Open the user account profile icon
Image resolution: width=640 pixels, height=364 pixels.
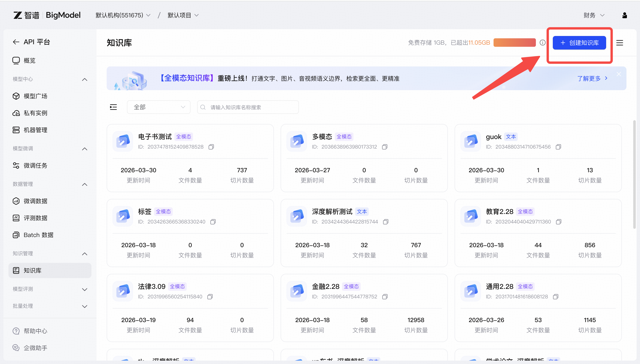(x=624, y=15)
